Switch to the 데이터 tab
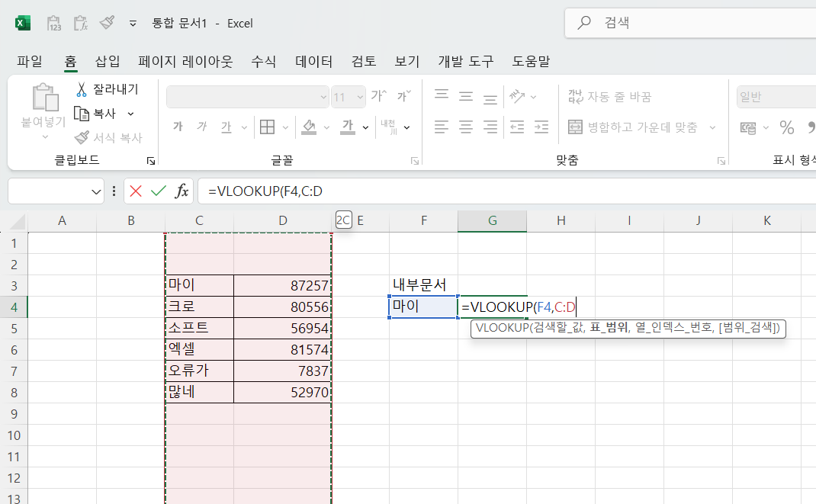816x504 pixels. coord(313,61)
